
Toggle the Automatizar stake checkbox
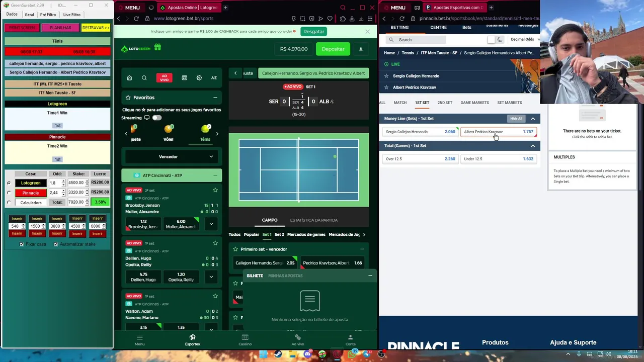pyautogui.click(x=56, y=244)
